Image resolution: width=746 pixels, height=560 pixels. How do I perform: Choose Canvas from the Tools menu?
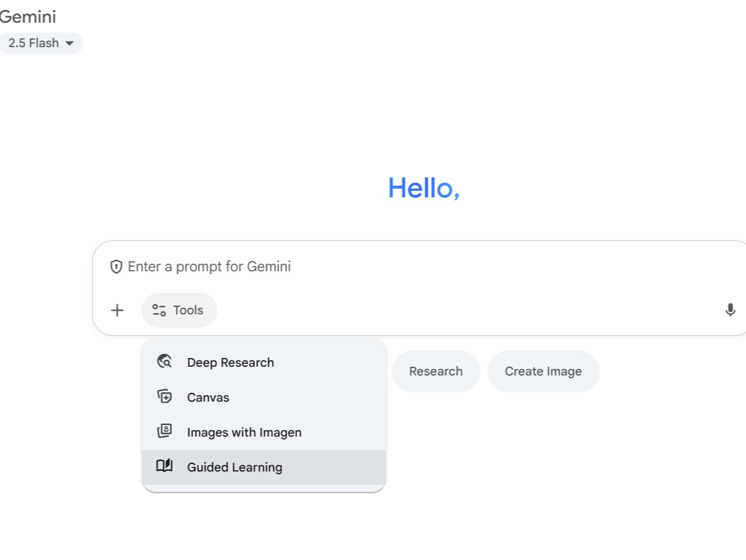click(208, 397)
